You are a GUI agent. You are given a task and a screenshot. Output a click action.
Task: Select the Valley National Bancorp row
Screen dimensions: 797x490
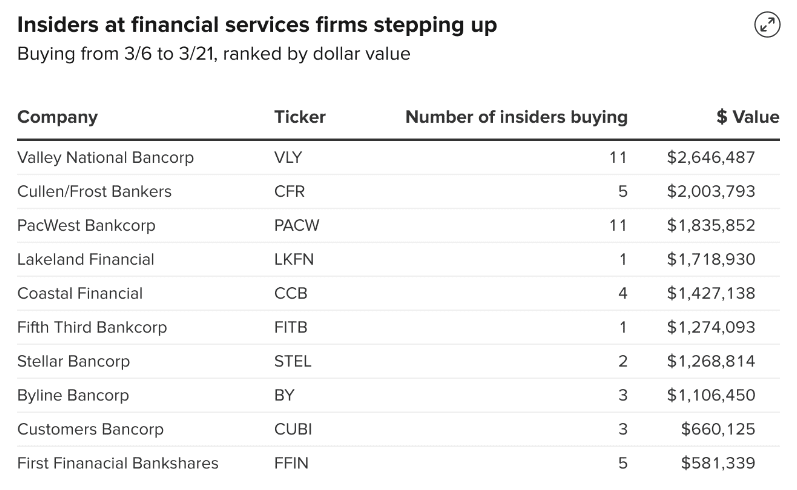pos(105,158)
